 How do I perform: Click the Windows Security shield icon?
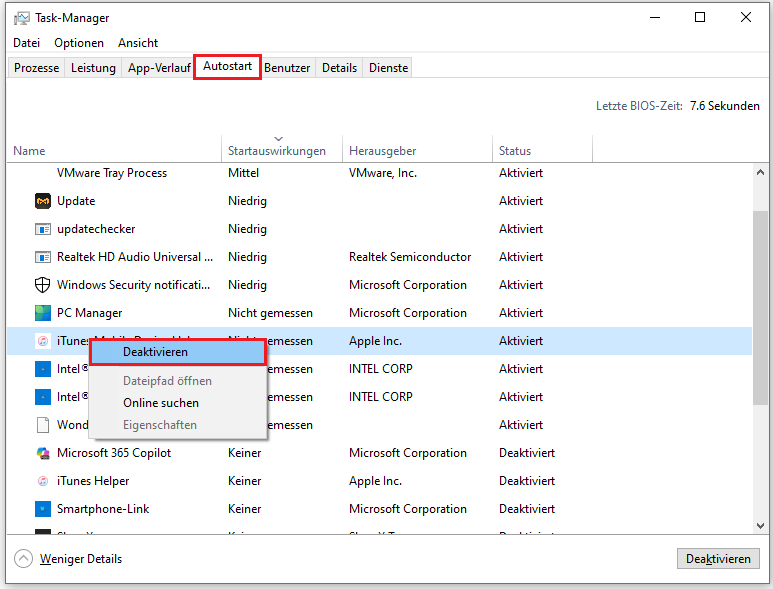tap(43, 285)
